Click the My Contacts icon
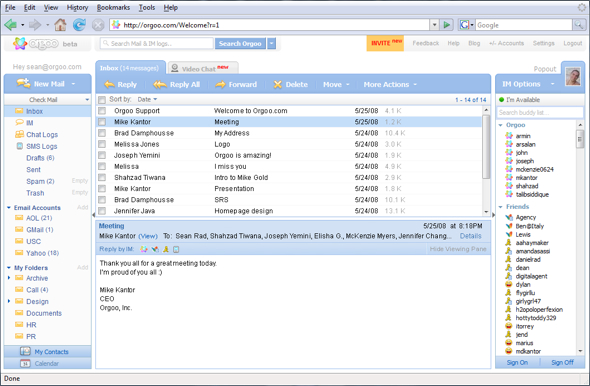590x386 pixels. (x=25, y=351)
